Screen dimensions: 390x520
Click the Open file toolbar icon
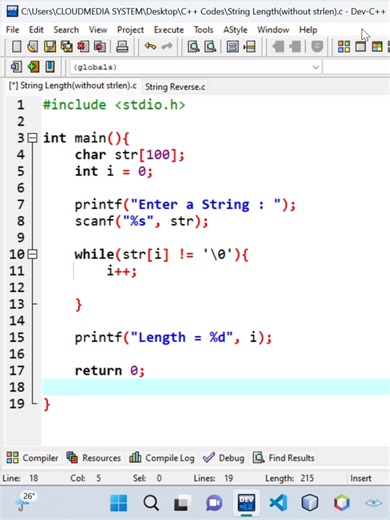pyautogui.click(x=33, y=46)
